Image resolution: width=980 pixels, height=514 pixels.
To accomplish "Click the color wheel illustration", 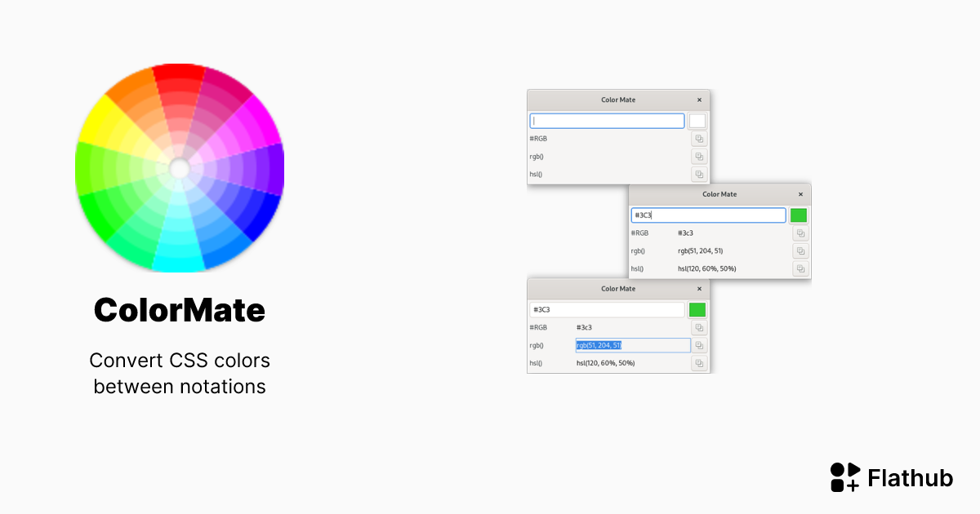I will tap(180, 167).
